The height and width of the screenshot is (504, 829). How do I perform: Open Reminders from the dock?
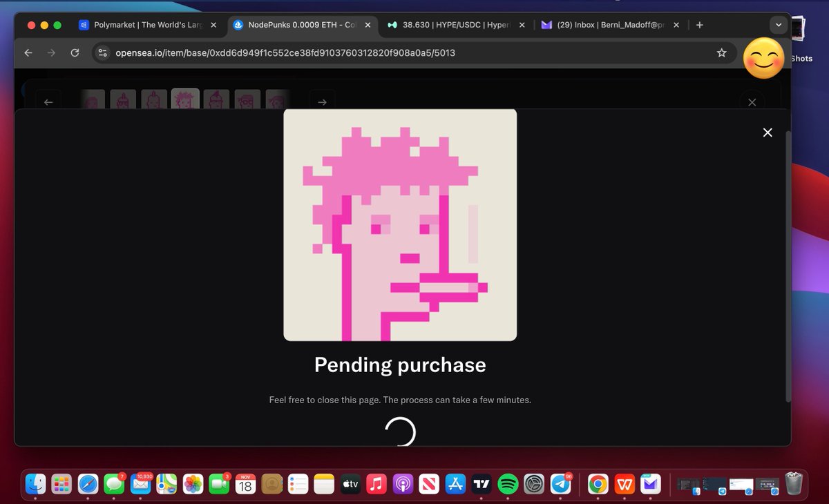tap(298, 485)
